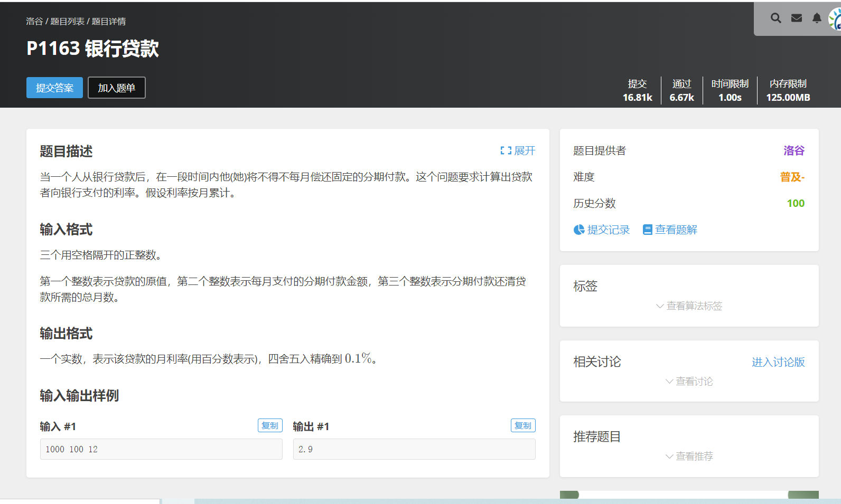
Task: Go to 题目列表 breadcrumb
Action: [67, 21]
